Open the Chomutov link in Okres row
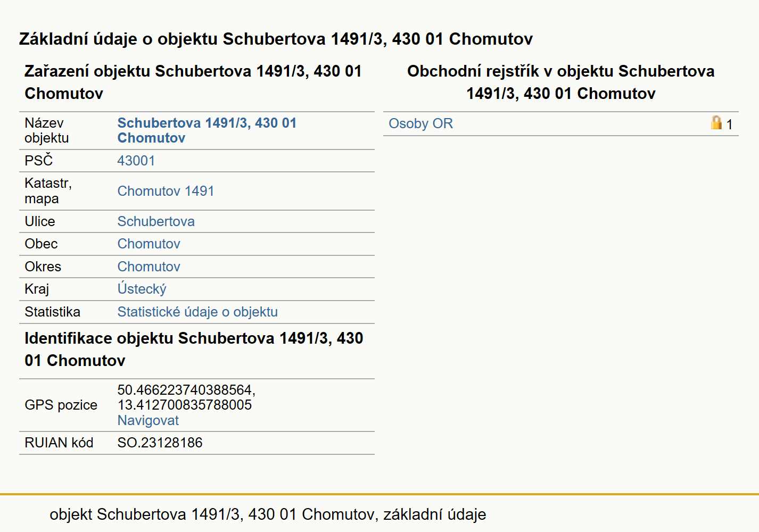The height and width of the screenshot is (532, 759). 148,267
